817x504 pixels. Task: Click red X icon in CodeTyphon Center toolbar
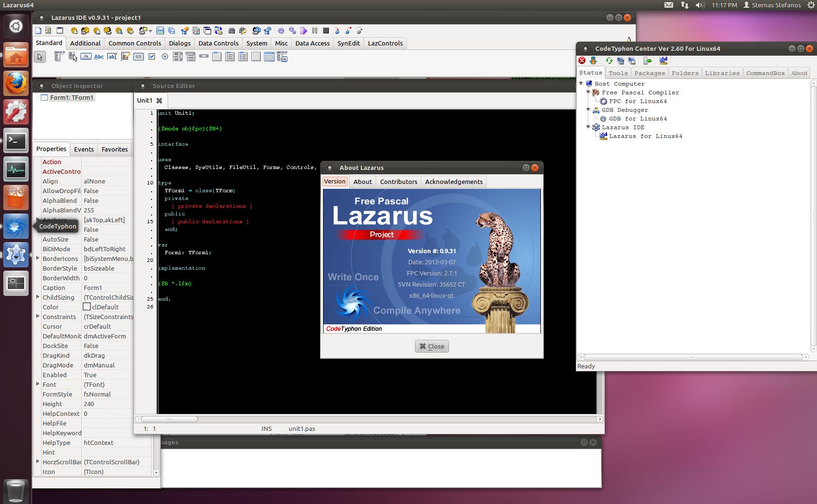[582, 61]
